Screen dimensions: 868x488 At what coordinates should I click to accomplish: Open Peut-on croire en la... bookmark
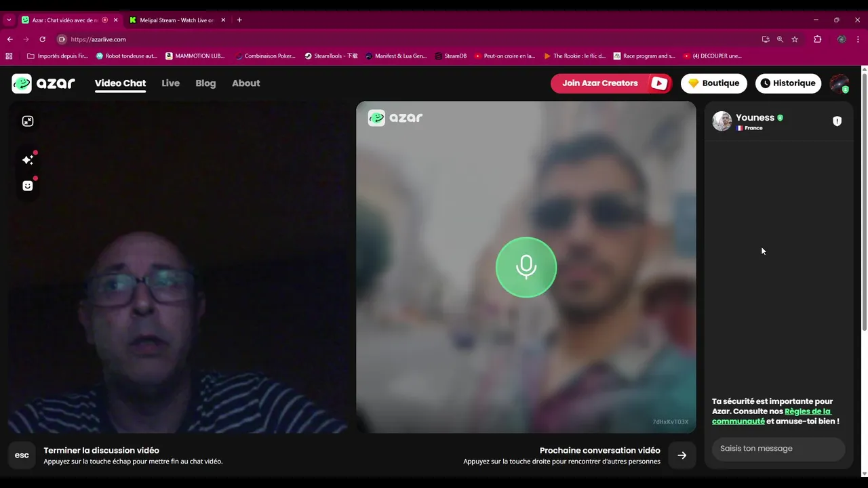(505, 56)
